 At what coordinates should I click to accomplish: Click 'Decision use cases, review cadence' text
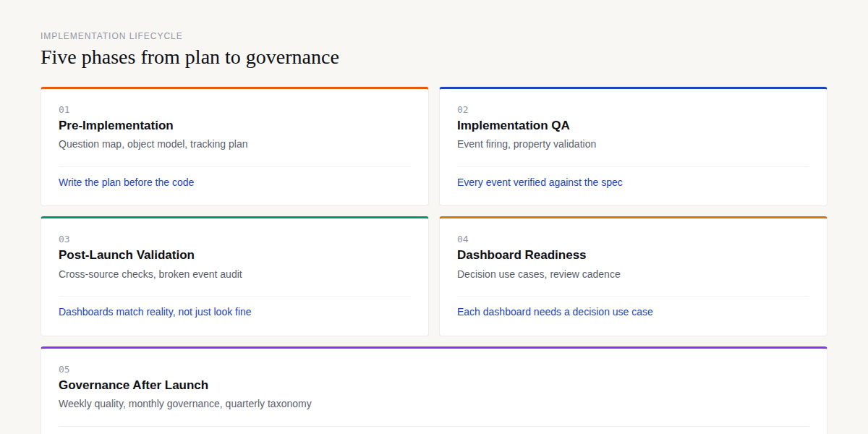(539, 274)
